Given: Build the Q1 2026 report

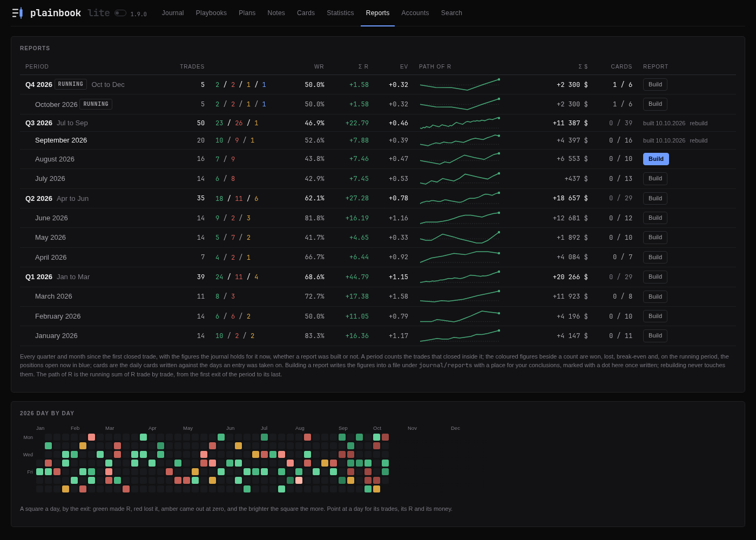Looking at the screenshot, I should point(655,276).
